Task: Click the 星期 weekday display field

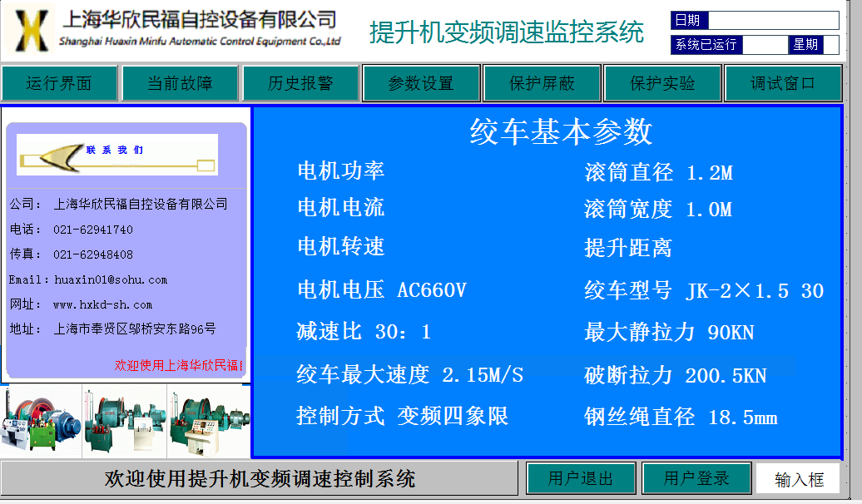Action: click(x=830, y=45)
